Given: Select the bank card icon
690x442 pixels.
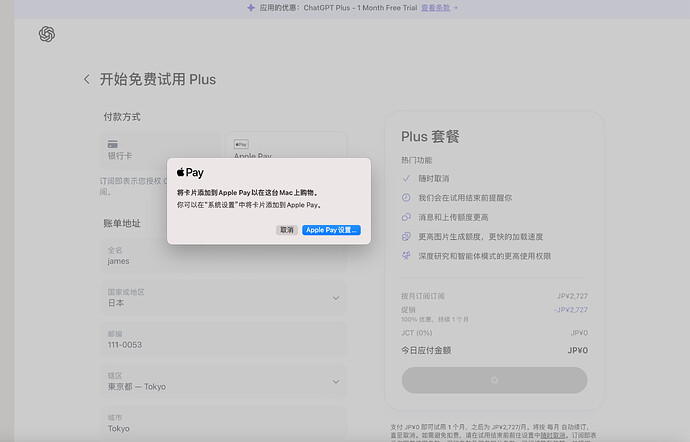Looking at the screenshot, I should 113,144.
